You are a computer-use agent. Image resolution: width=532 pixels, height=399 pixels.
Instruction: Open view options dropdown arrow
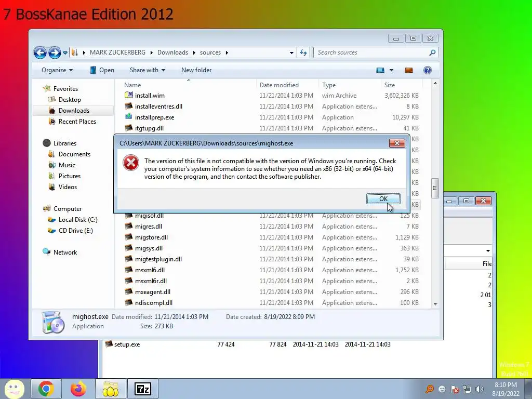pyautogui.click(x=391, y=70)
